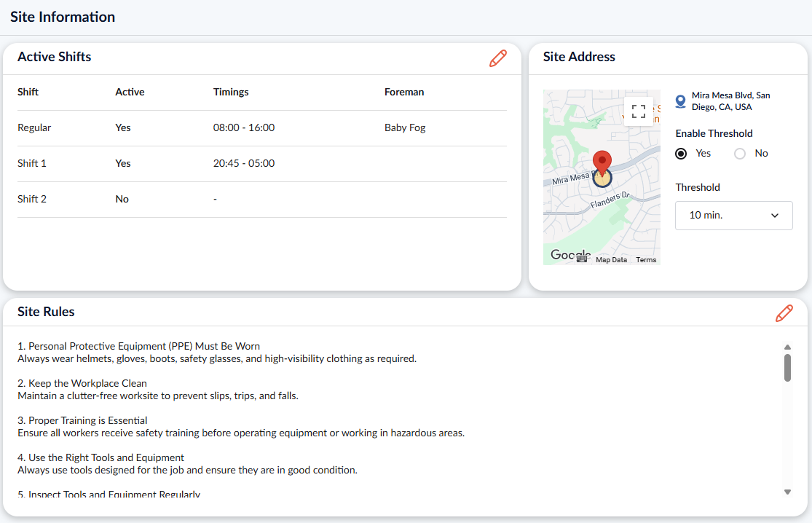Click rule 3 Proper Training is Essential
Image resolution: width=812 pixels, height=523 pixels.
coord(82,421)
